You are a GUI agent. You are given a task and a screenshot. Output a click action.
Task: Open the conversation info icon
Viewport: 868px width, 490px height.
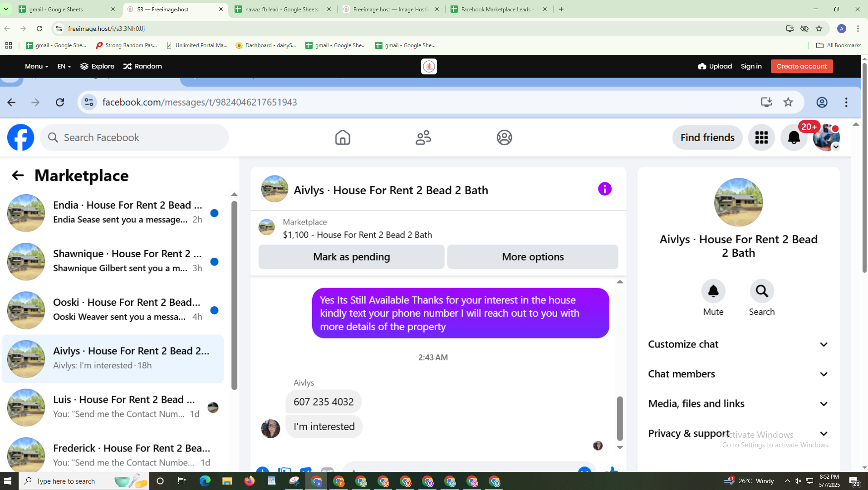pos(604,189)
